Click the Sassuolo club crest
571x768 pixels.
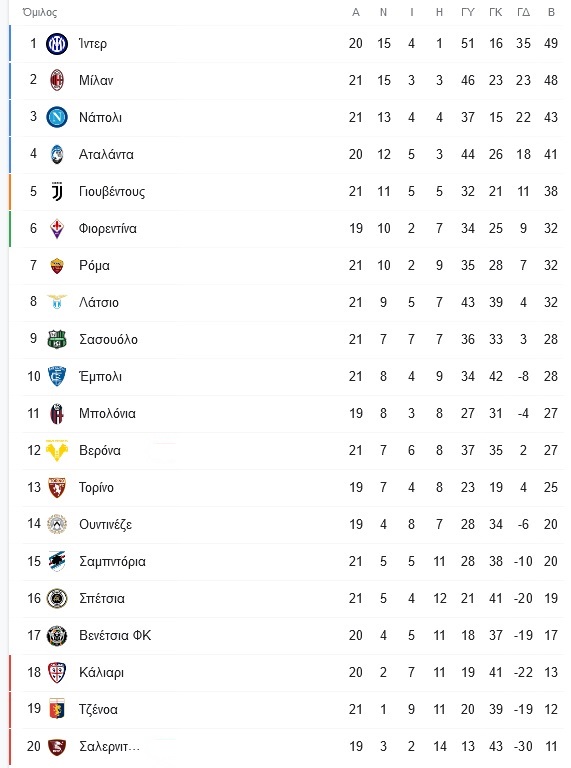click(x=57, y=339)
